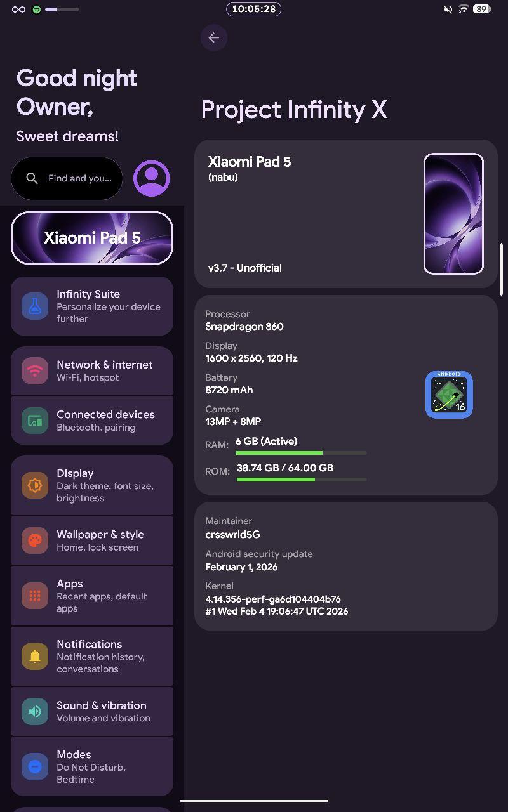Click the Xiaomi Pad 5 banner button
Image resolution: width=508 pixels, height=812 pixels.
tap(92, 238)
